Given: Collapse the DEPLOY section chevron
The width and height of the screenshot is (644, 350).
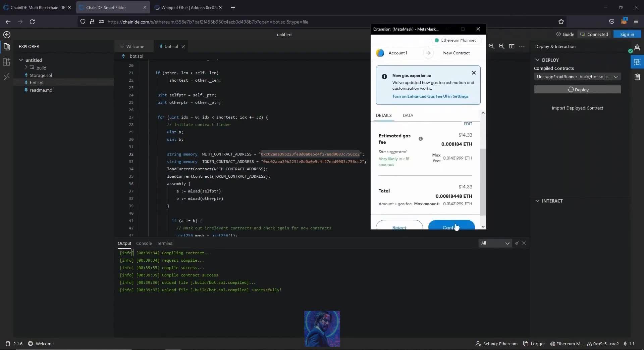Looking at the screenshot, I should (x=537, y=60).
